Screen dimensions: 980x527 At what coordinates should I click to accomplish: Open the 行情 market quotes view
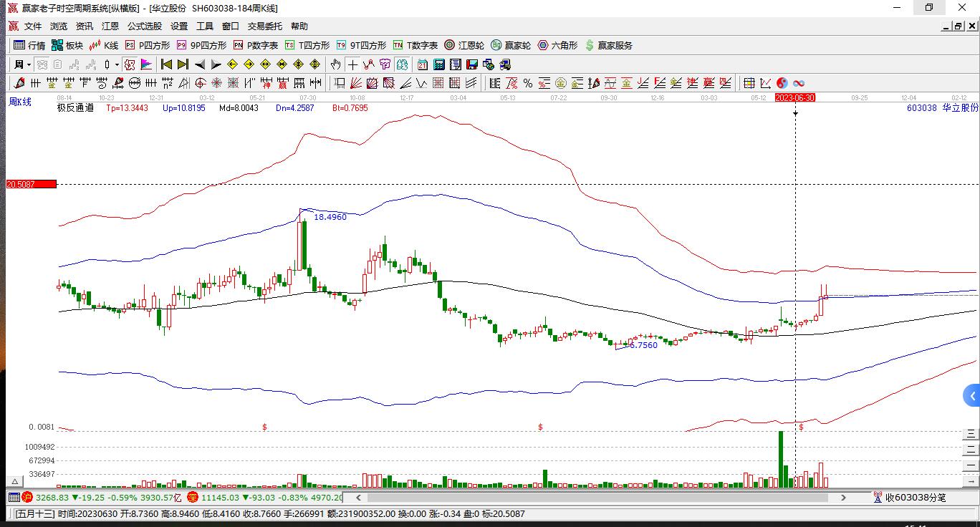[x=29, y=45]
